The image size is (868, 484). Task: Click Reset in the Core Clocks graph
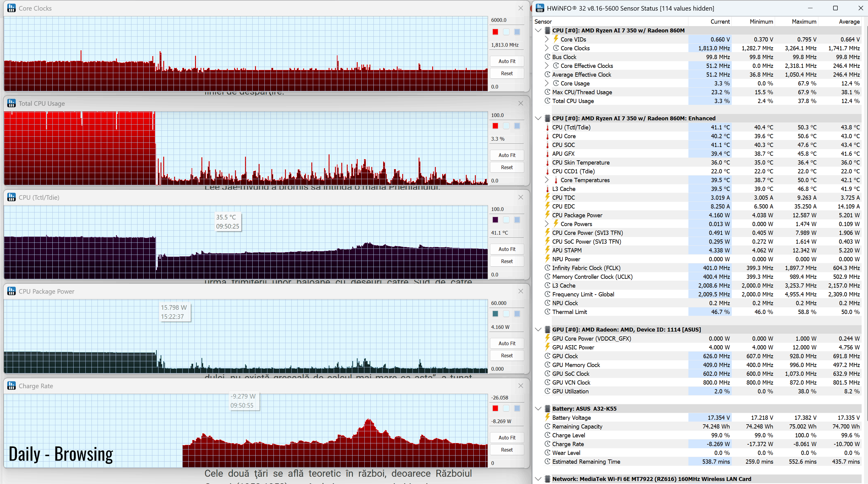(x=507, y=73)
